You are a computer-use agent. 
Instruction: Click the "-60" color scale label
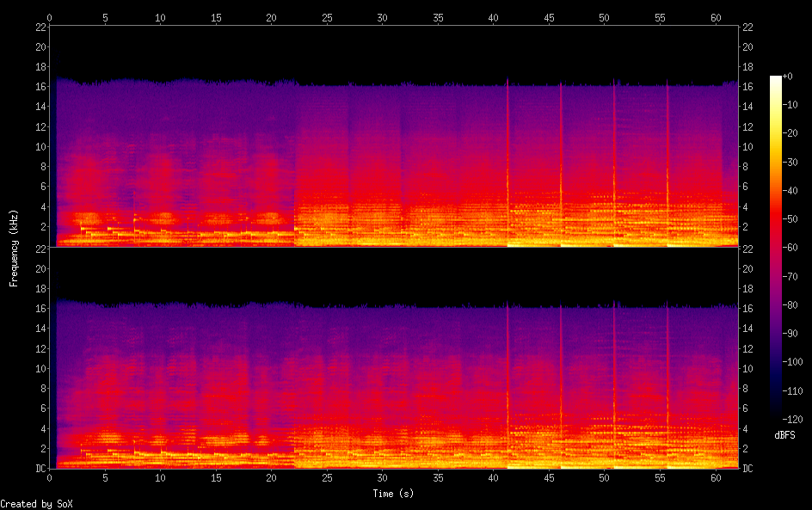[790, 248]
